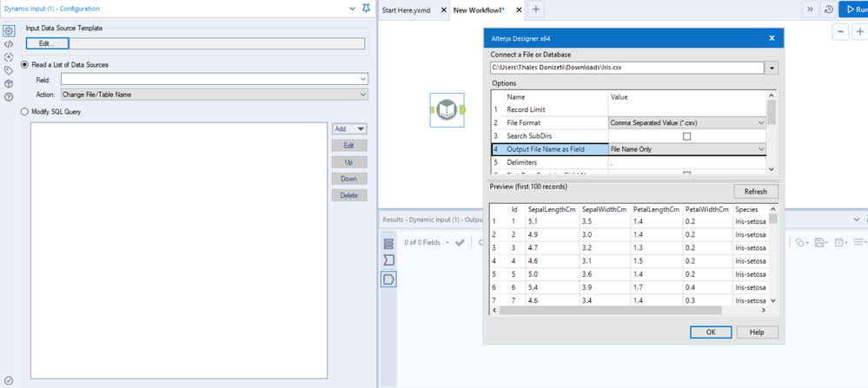Viewport: 868px width, 388px height.
Task: Click the Edit... template button
Action: point(47,43)
